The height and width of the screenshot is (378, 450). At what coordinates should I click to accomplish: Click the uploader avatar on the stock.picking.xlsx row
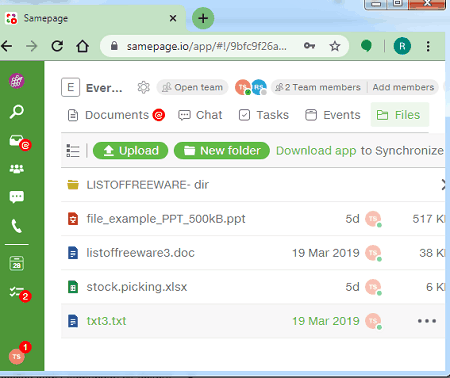[373, 287]
